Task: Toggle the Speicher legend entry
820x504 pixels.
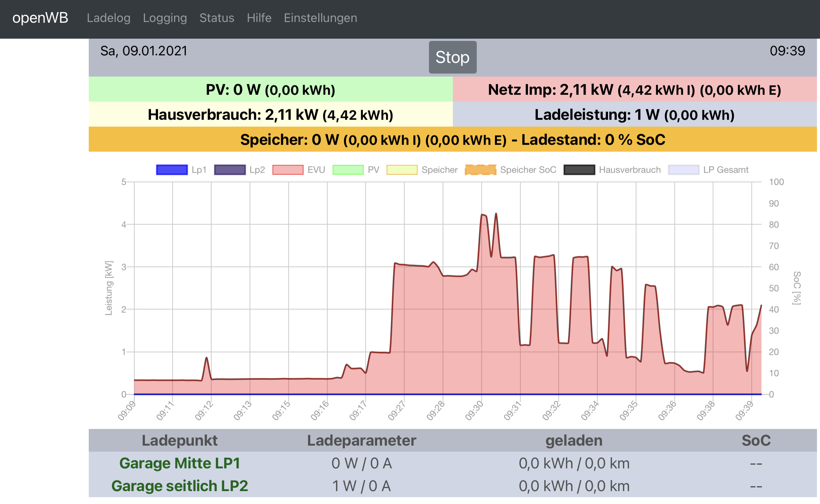Action: tap(402, 170)
